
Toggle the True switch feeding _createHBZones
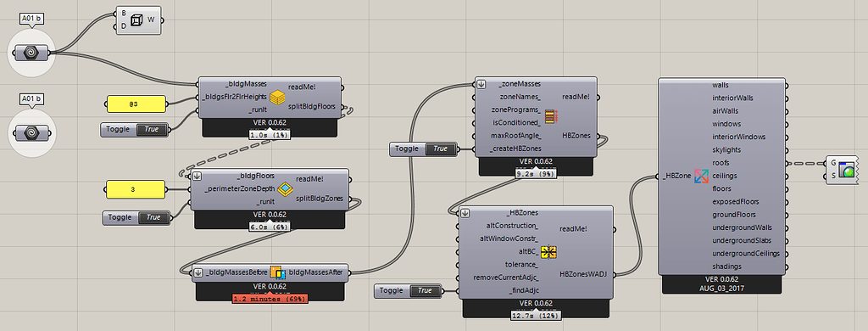[441, 149]
